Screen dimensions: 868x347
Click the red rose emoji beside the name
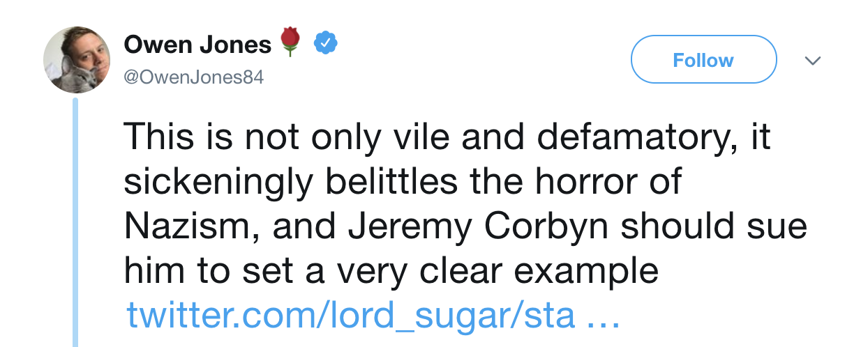(290, 44)
